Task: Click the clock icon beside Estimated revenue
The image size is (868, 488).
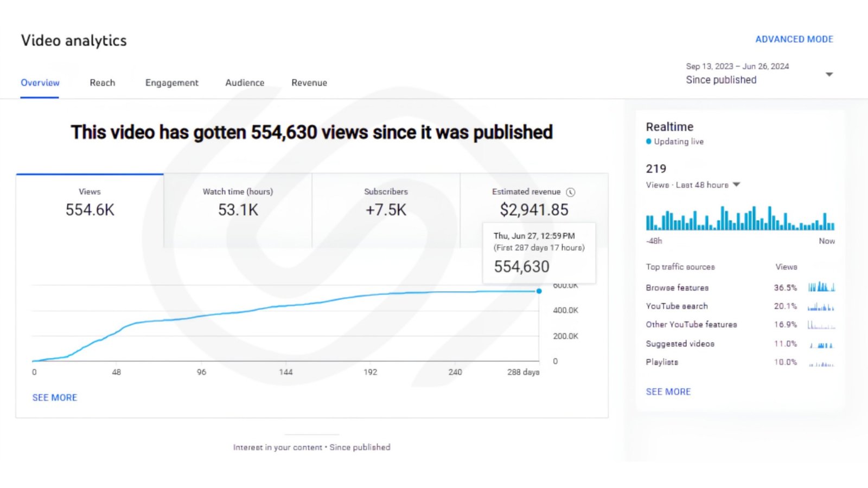Action: pyautogui.click(x=571, y=192)
